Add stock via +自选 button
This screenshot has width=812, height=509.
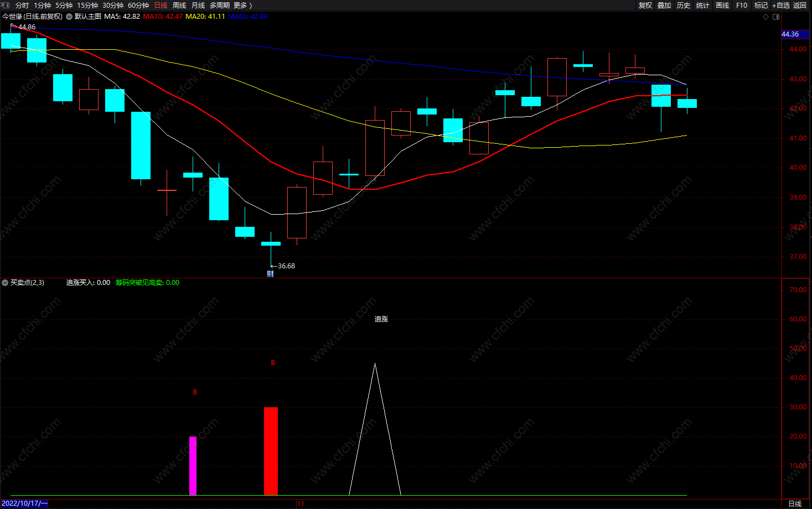pos(781,5)
